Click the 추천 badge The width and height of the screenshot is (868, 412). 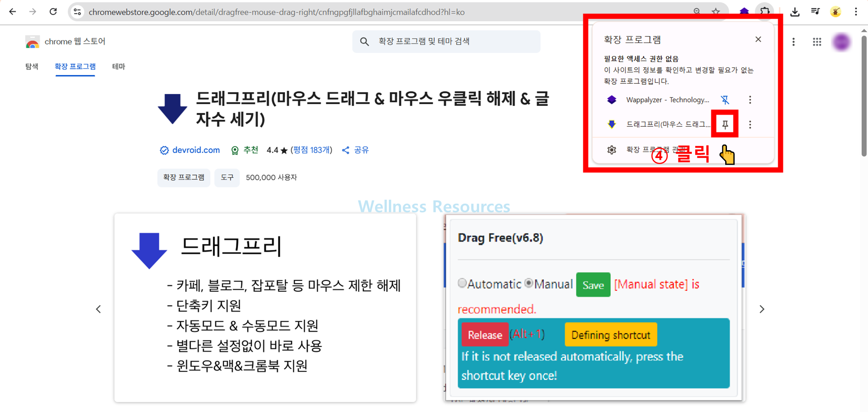coord(244,150)
